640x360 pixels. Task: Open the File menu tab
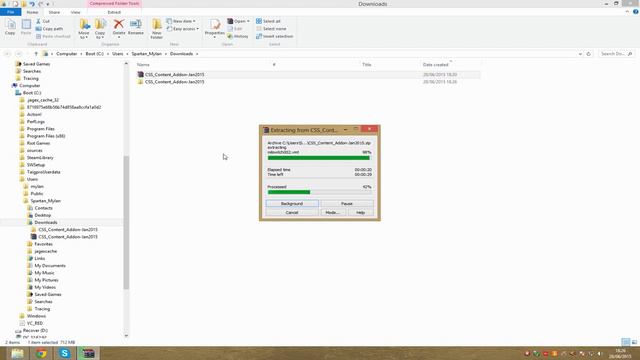click(x=11, y=12)
